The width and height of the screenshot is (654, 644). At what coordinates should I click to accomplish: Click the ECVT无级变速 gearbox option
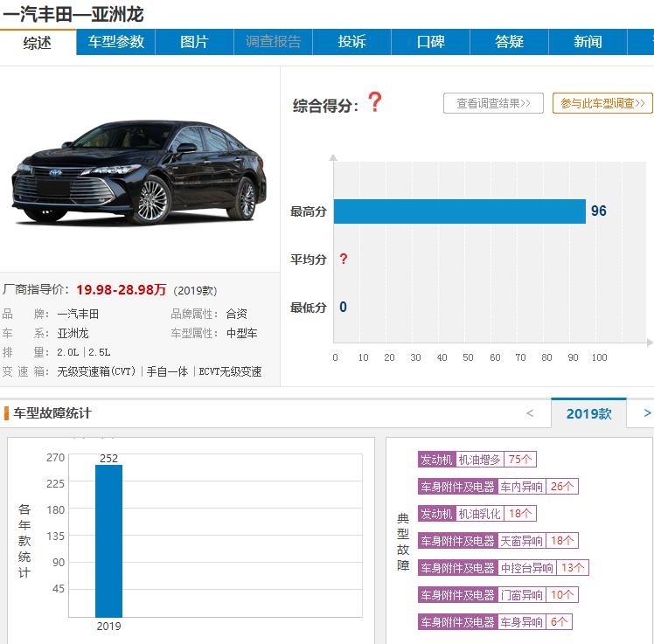(230, 371)
